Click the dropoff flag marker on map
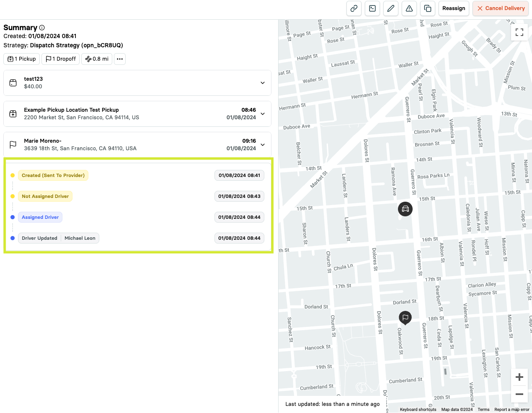 pyautogui.click(x=405, y=318)
